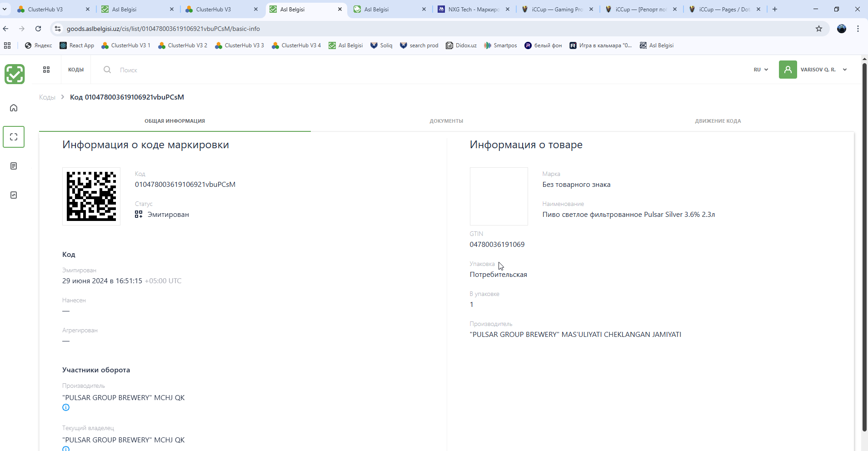Viewport: 868px width, 451px height.
Task: Open the apps grid icon beside КОДЫ
Action: tap(46, 70)
